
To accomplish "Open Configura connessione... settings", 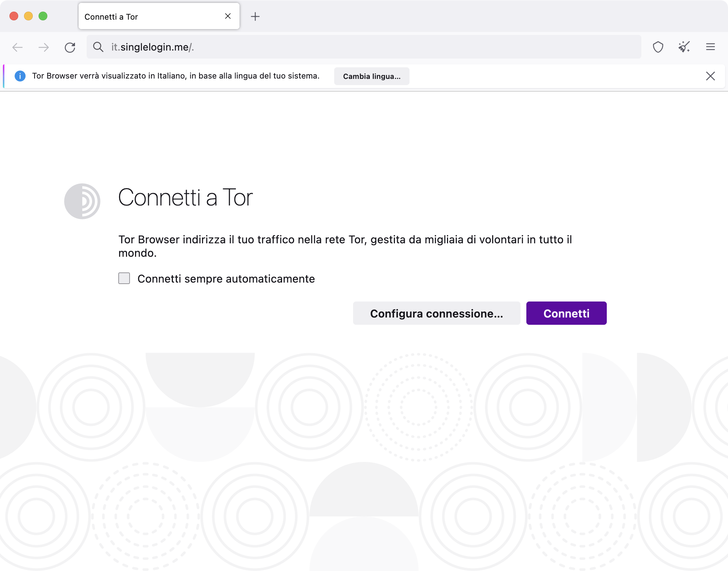I will click(x=436, y=313).
